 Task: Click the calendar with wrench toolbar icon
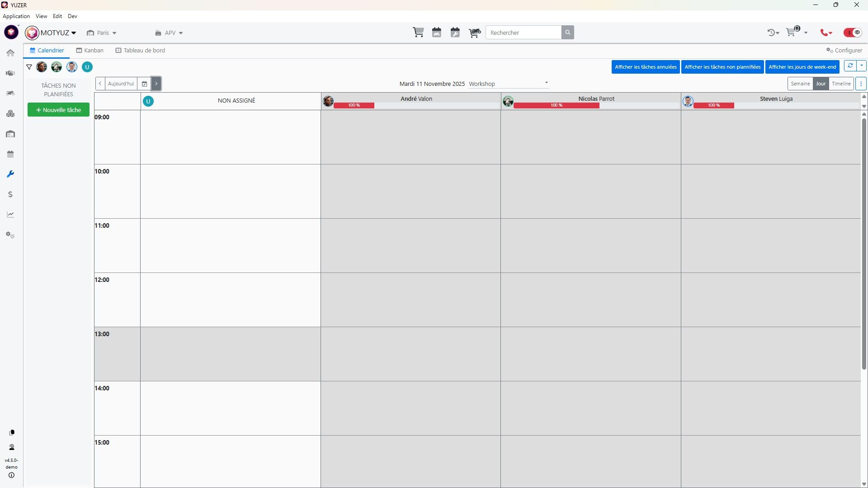[455, 33]
